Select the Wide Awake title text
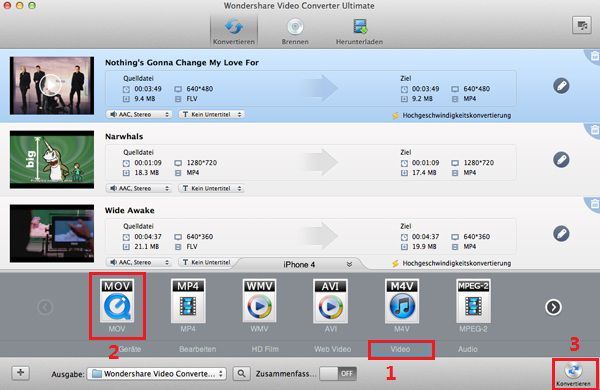The width and height of the screenshot is (600, 390). 130,211
